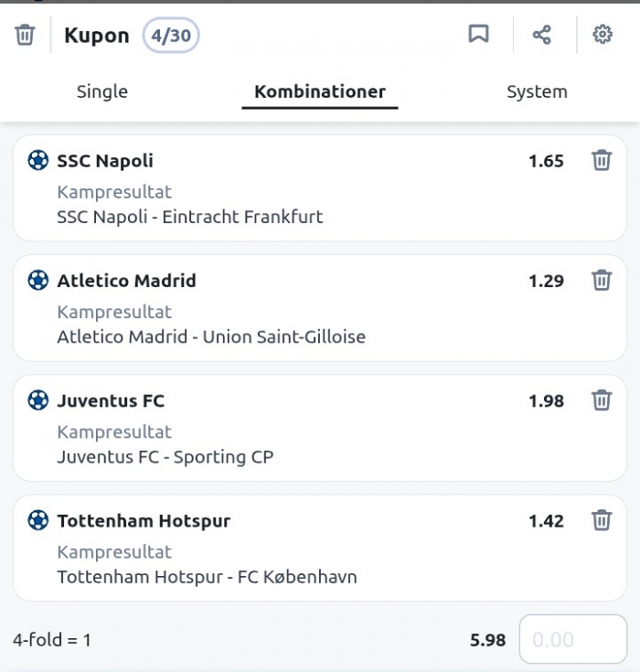This screenshot has height=672, width=640.
Task: Remove Juventus FC bet
Action: point(601,400)
